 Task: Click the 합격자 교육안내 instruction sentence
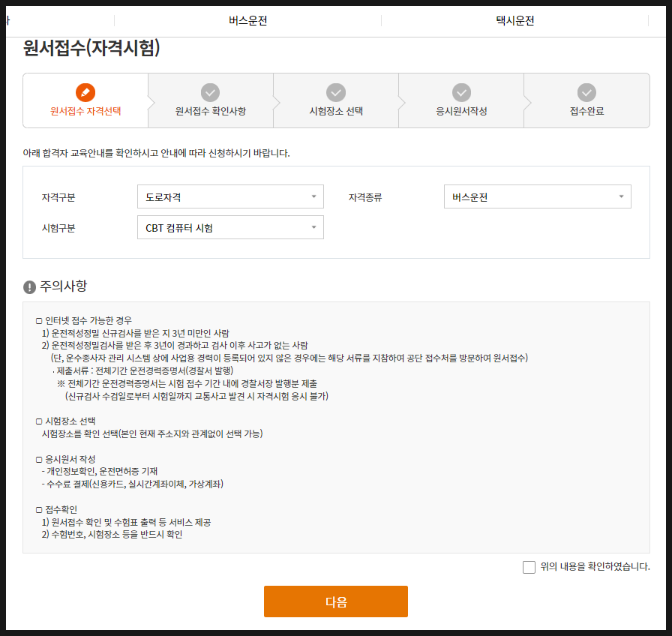(x=157, y=153)
